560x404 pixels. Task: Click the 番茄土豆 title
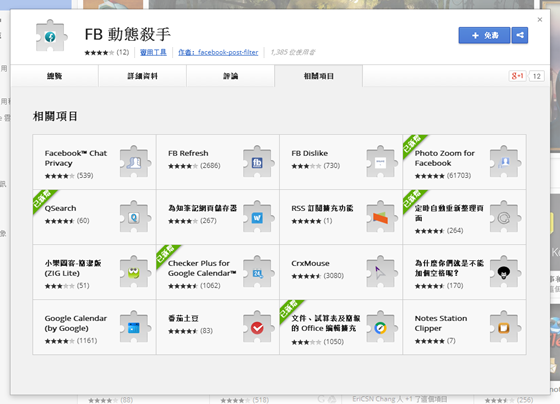(183, 318)
